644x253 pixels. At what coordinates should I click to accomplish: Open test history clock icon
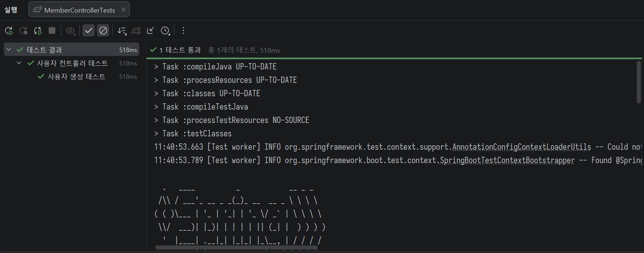click(x=165, y=30)
